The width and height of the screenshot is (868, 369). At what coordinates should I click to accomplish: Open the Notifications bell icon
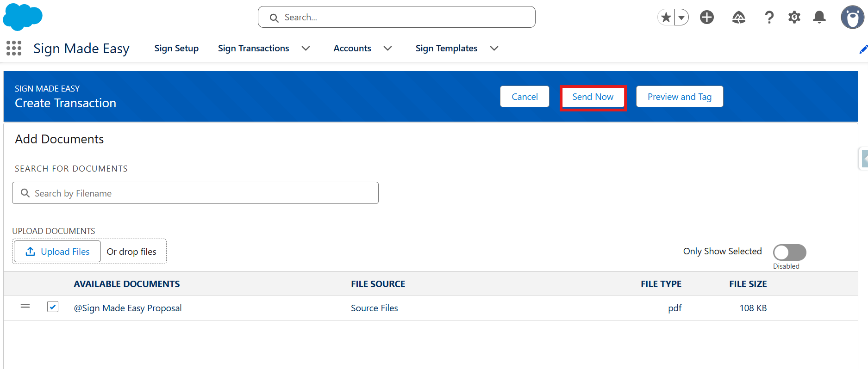(819, 18)
